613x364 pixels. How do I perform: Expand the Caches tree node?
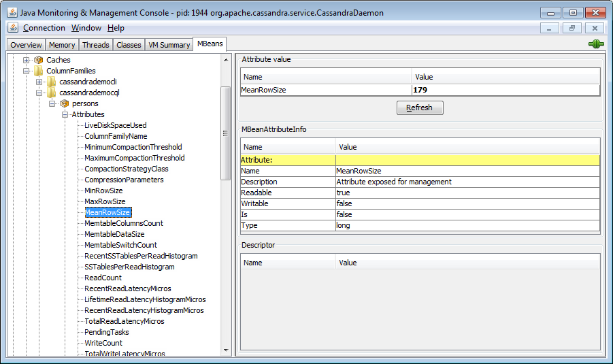27,60
